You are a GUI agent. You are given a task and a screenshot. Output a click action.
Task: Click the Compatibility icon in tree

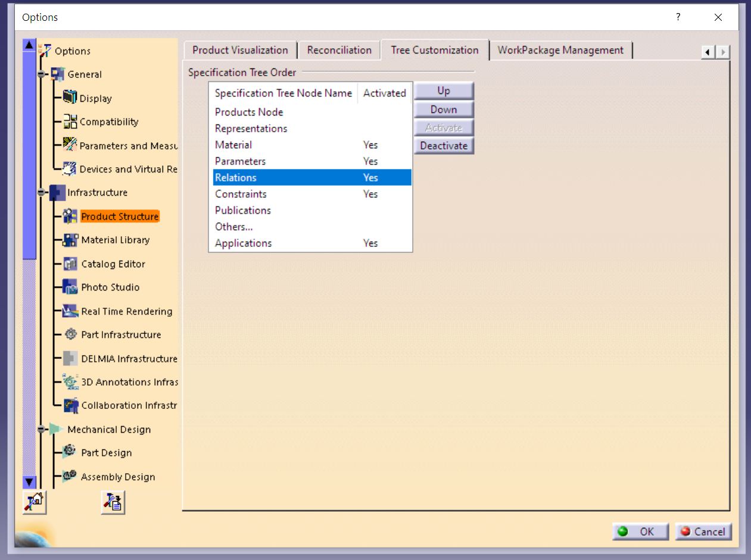[70, 121]
